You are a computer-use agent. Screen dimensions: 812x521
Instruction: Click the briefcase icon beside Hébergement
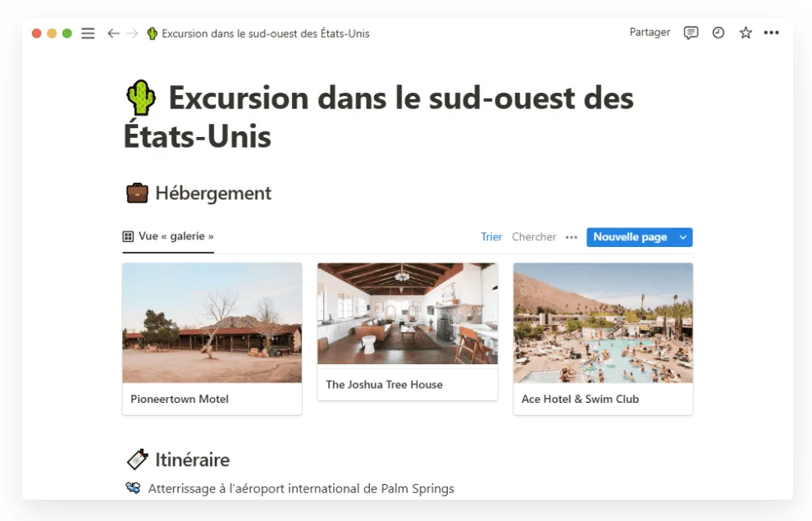(137, 193)
